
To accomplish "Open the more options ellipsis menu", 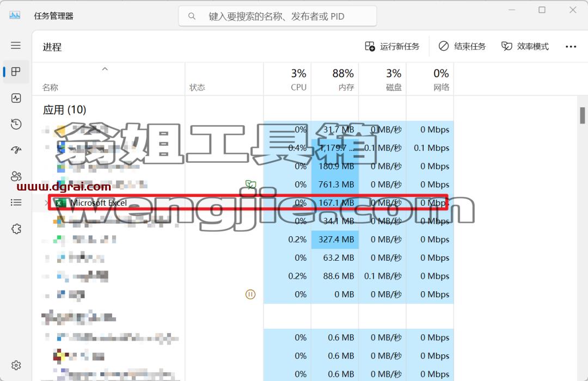I will pyautogui.click(x=571, y=46).
